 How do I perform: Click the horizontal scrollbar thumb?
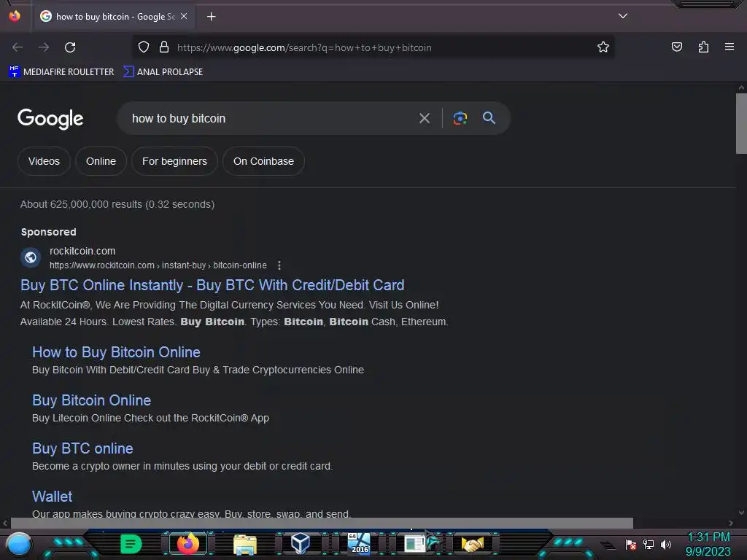pos(322,523)
